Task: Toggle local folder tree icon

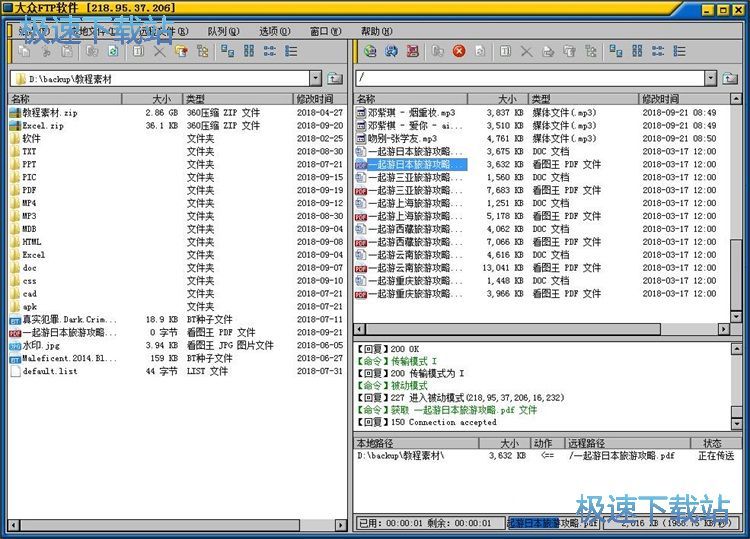Action: (x=203, y=51)
